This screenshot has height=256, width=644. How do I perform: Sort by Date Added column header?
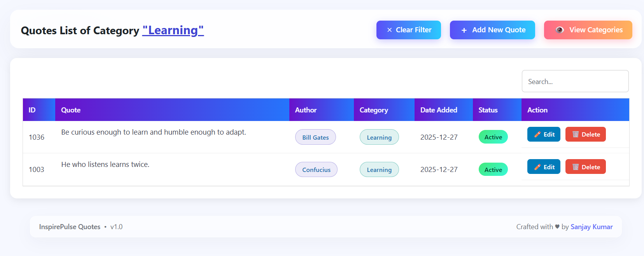tap(439, 110)
